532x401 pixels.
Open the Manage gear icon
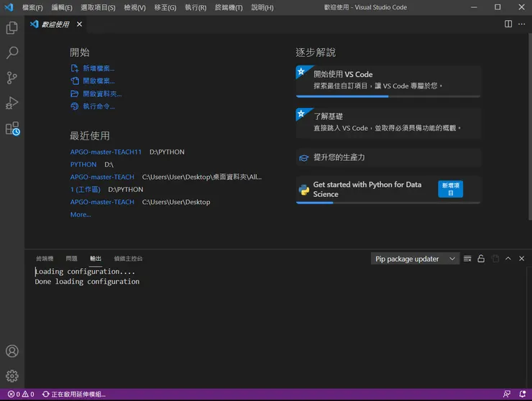[x=12, y=376]
